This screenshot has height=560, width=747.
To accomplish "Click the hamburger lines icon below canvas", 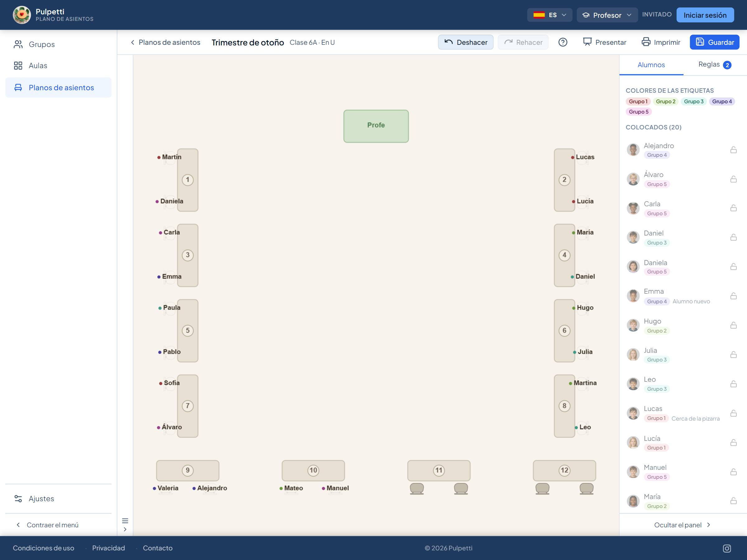I will click(x=125, y=520).
